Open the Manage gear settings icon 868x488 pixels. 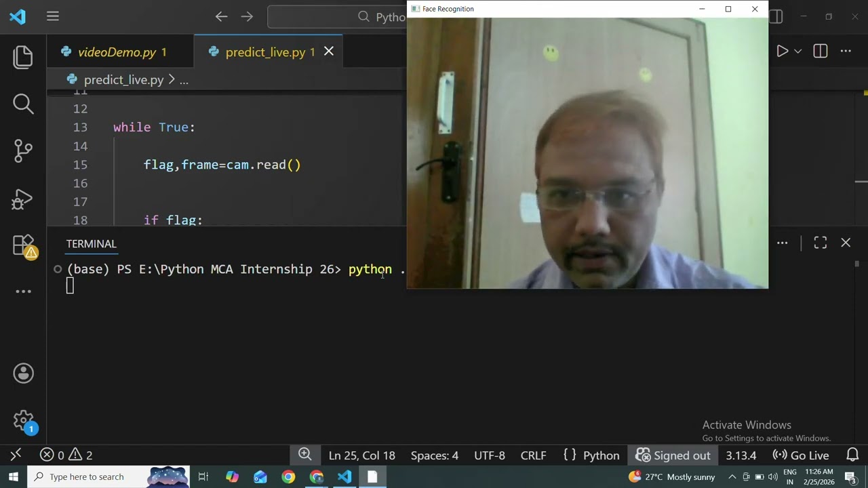coord(23,421)
